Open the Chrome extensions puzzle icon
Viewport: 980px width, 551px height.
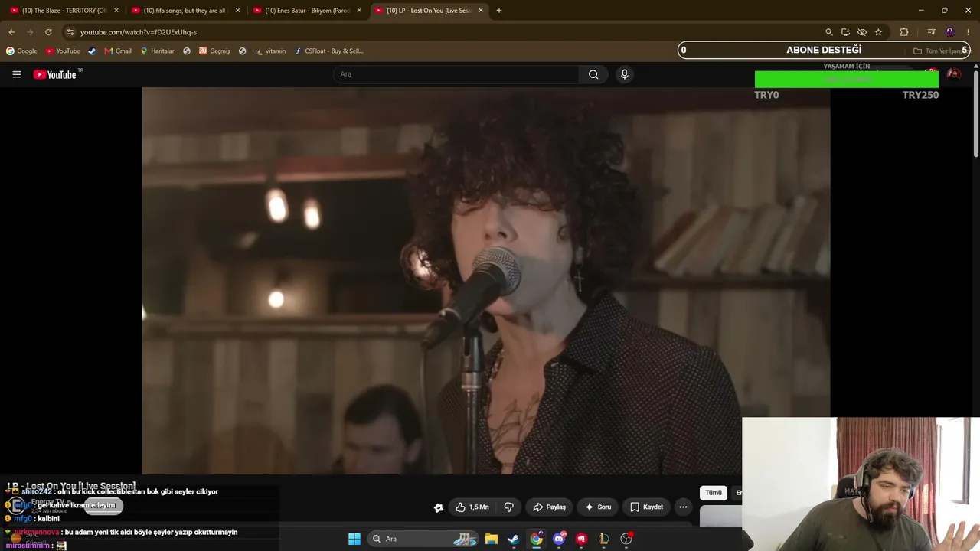(904, 32)
